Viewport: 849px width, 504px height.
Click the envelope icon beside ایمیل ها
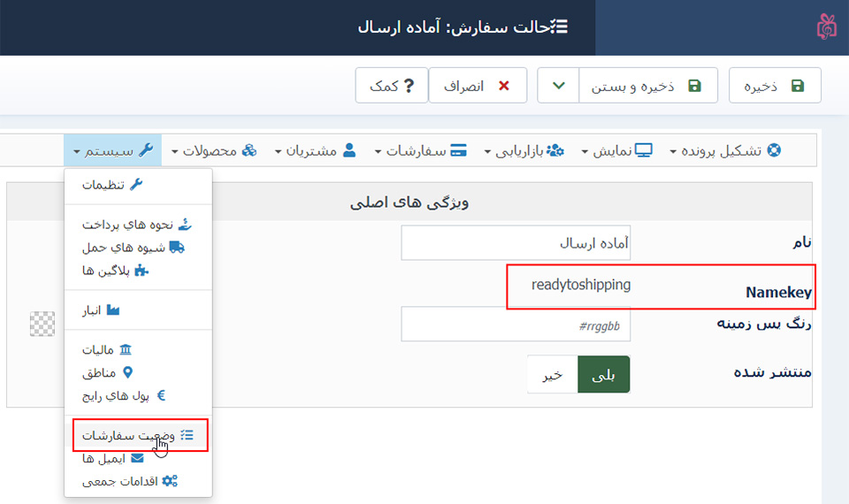pyautogui.click(x=137, y=458)
